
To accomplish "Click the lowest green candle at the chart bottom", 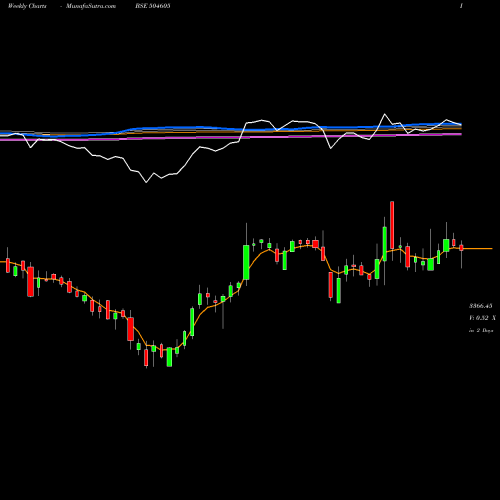I will 169,357.
